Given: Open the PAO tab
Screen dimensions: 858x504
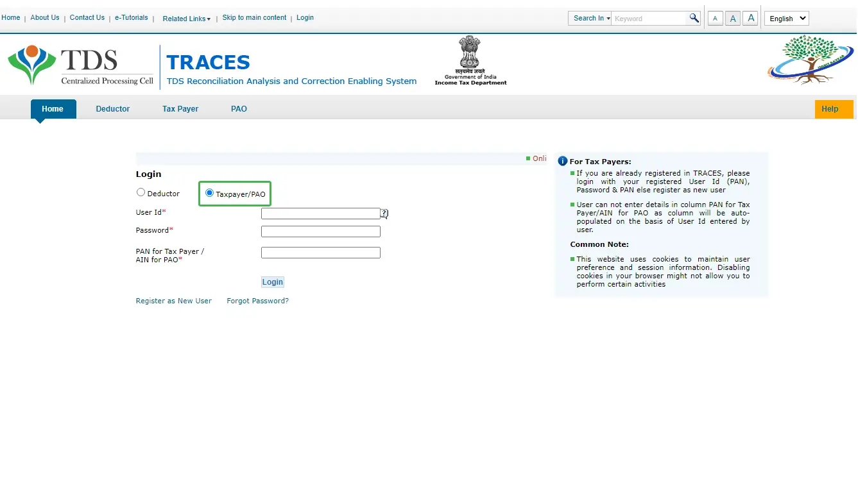Looking at the screenshot, I should [x=239, y=109].
